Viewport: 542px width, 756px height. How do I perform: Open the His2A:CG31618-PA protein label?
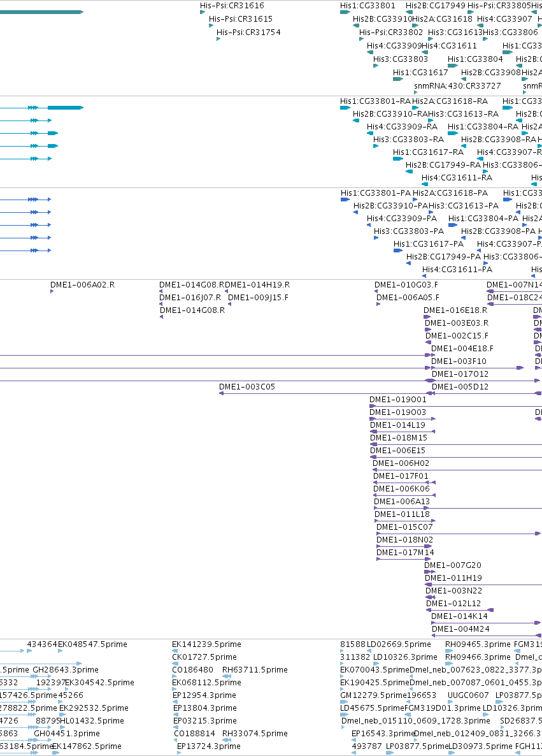click(x=450, y=193)
